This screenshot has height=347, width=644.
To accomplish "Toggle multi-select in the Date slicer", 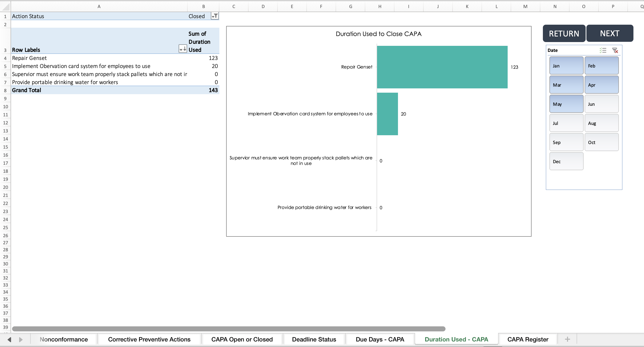I will (x=603, y=50).
